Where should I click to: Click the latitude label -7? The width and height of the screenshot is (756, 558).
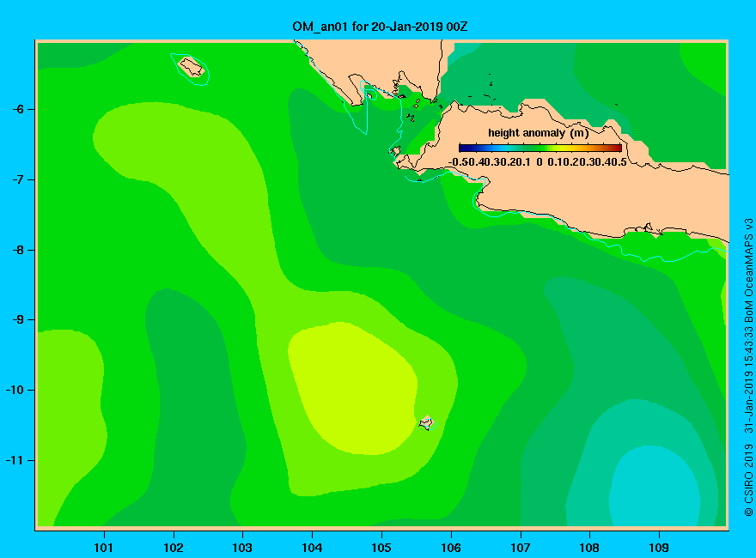pos(18,179)
